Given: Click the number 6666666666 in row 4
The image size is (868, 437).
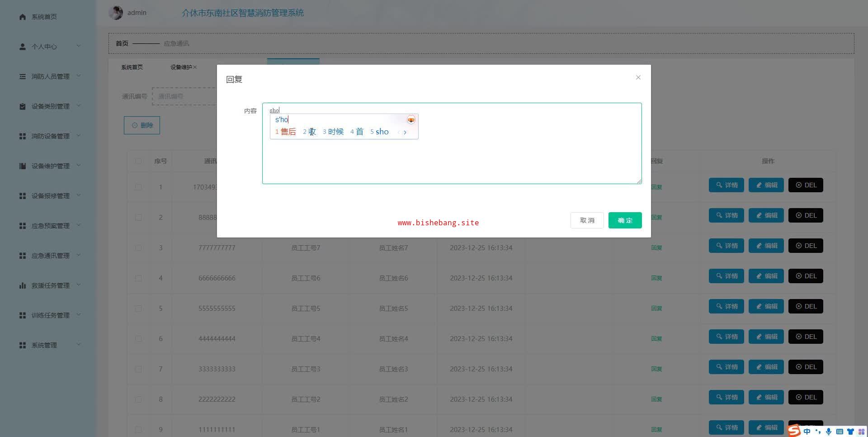Looking at the screenshot, I should click(217, 278).
